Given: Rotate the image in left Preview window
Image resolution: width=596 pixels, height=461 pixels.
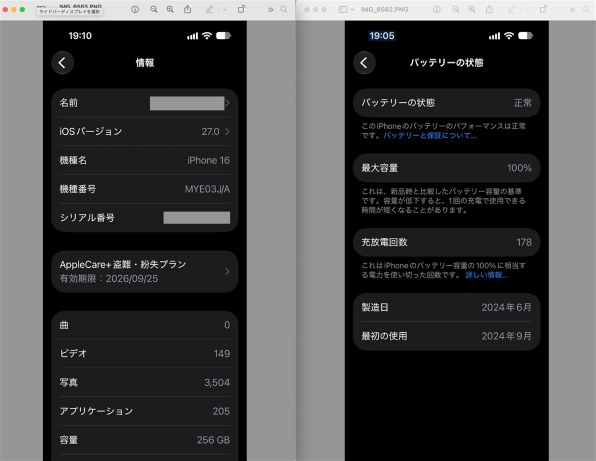Looking at the screenshot, I should 241,10.
